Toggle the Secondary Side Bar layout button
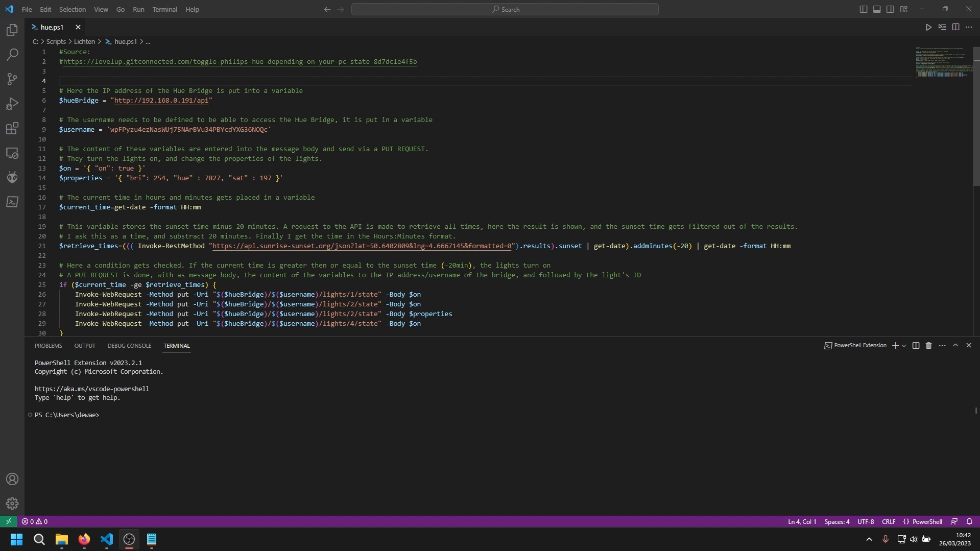Screen dimensions: 980x551 tap(890, 9)
